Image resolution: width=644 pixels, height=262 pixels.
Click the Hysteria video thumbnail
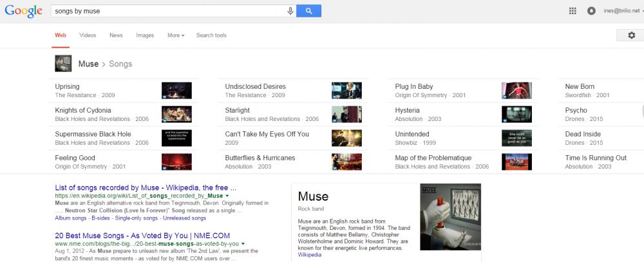pos(516,115)
